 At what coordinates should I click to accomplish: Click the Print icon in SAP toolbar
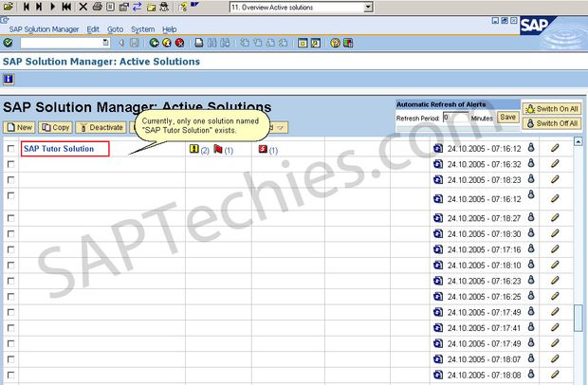[199, 43]
